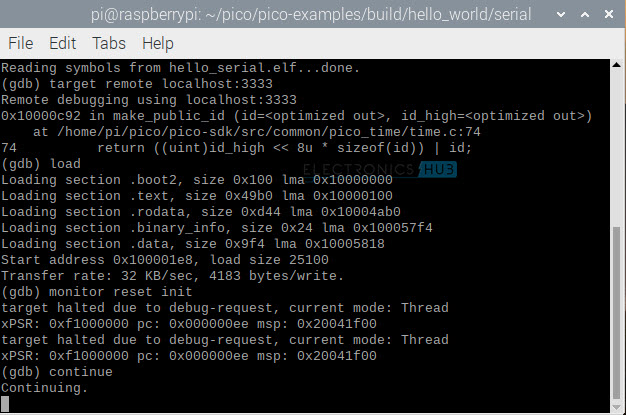Image resolution: width=626 pixels, height=415 pixels.
Task: Open the Edit menu
Action: [62, 44]
